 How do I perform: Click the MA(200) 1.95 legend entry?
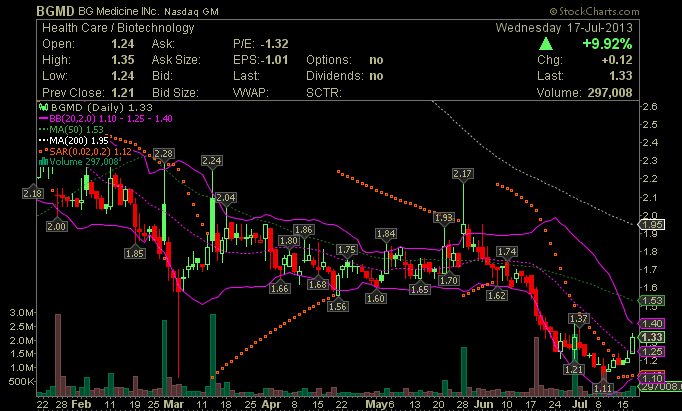click(74, 140)
